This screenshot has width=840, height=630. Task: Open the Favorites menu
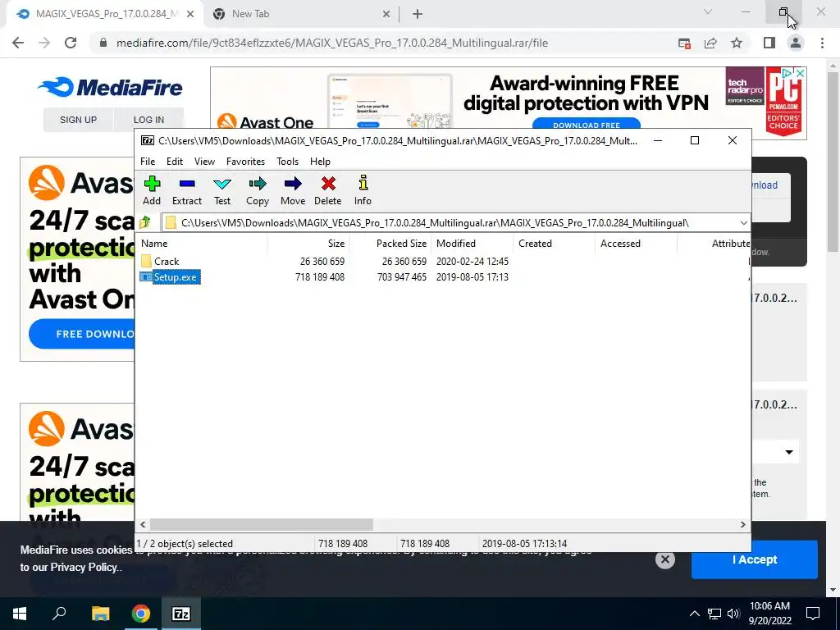pyautogui.click(x=245, y=162)
